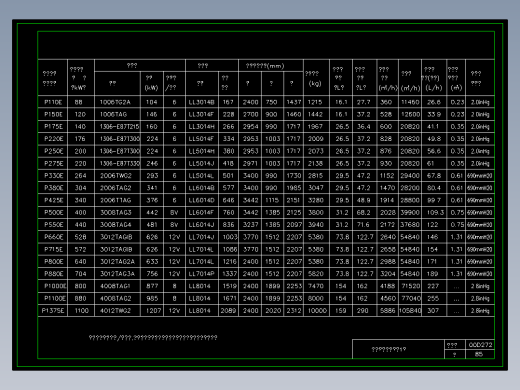Click the P500E model cell

[53, 213]
